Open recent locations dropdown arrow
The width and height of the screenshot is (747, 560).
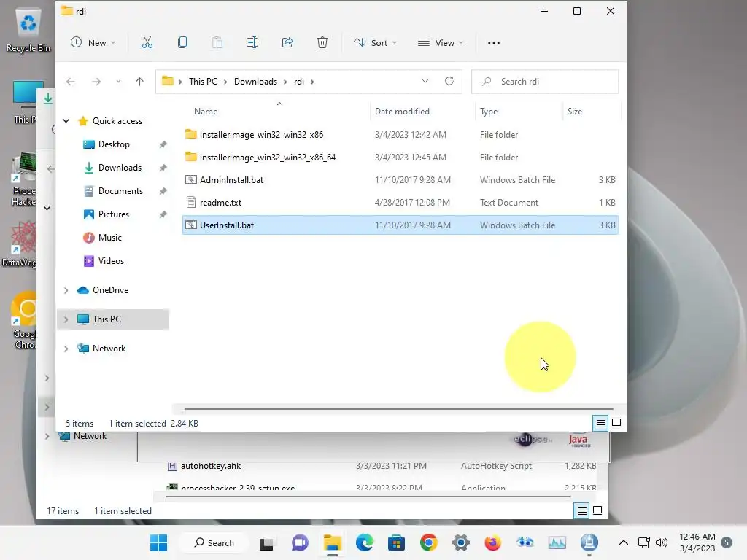pos(118,82)
